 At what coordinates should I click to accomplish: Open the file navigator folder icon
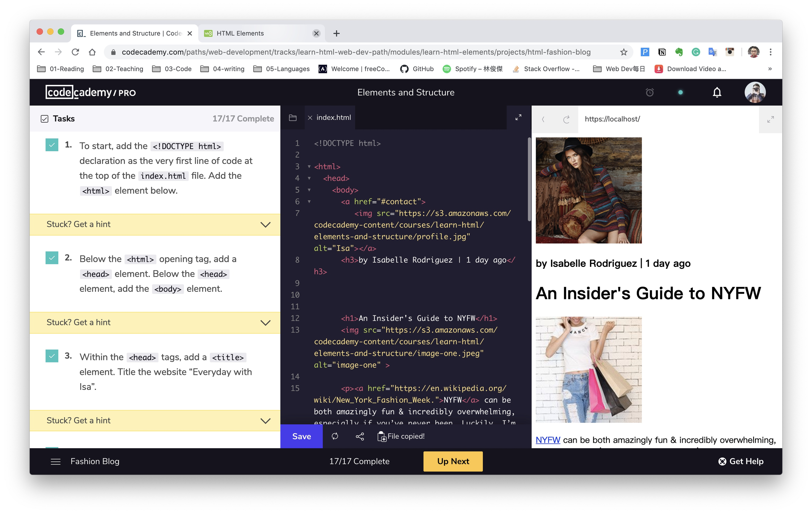tap(292, 118)
